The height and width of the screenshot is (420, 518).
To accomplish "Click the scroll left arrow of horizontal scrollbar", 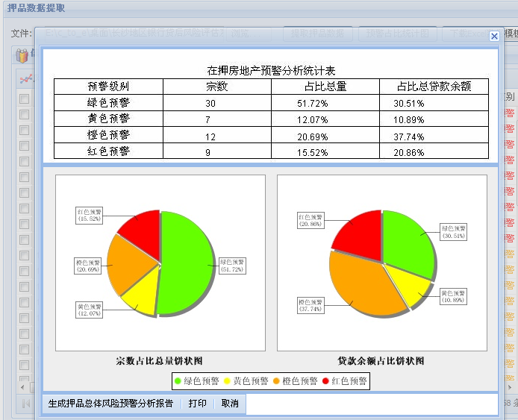I will 22,387.
